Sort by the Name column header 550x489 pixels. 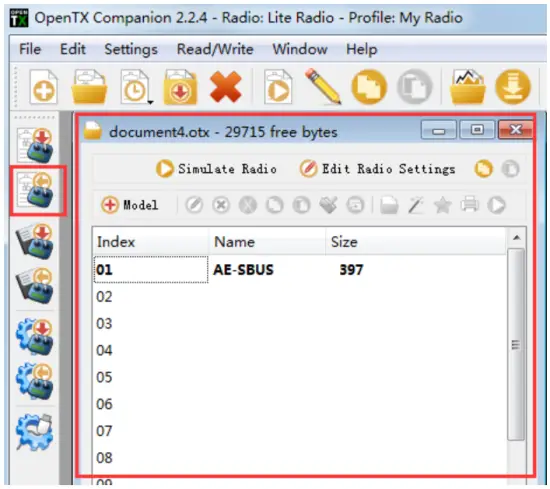coord(267,242)
